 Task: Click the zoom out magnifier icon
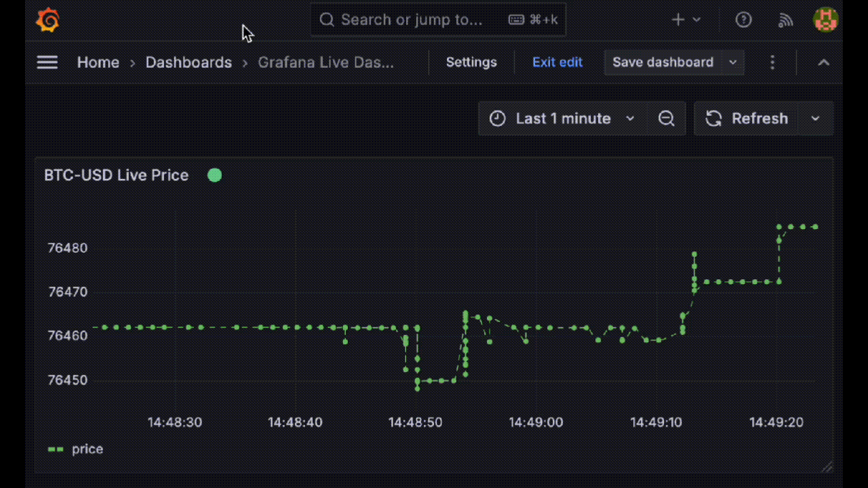(x=666, y=118)
